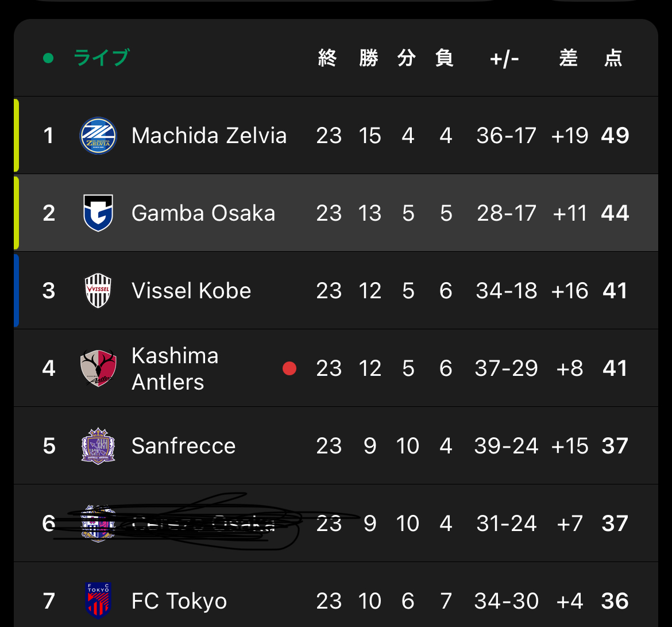This screenshot has height=627, width=672.
Task: Open the Kashima Antlers deer emblem
Action: pyautogui.click(x=98, y=368)
